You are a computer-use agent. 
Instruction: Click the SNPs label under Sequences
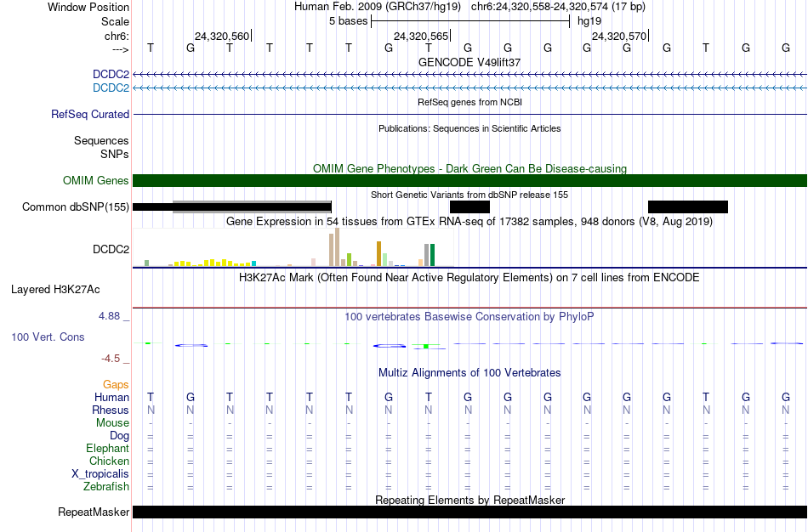coord(115,154)
